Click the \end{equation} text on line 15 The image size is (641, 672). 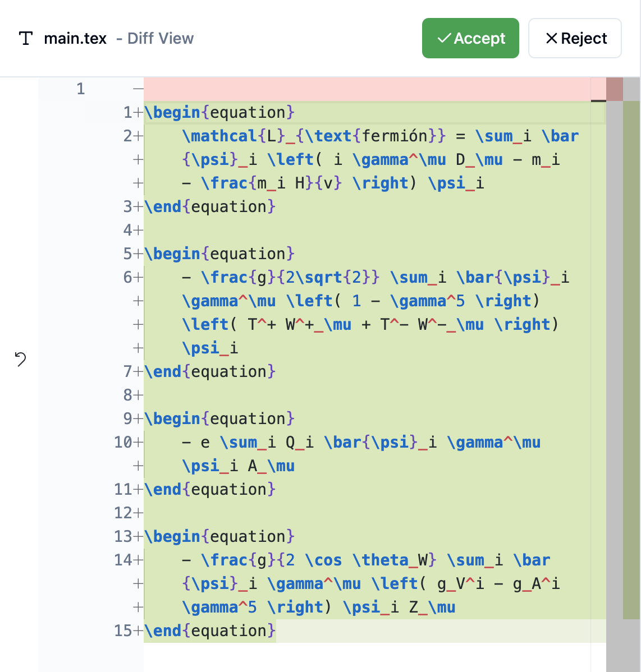tap(210, 630)
